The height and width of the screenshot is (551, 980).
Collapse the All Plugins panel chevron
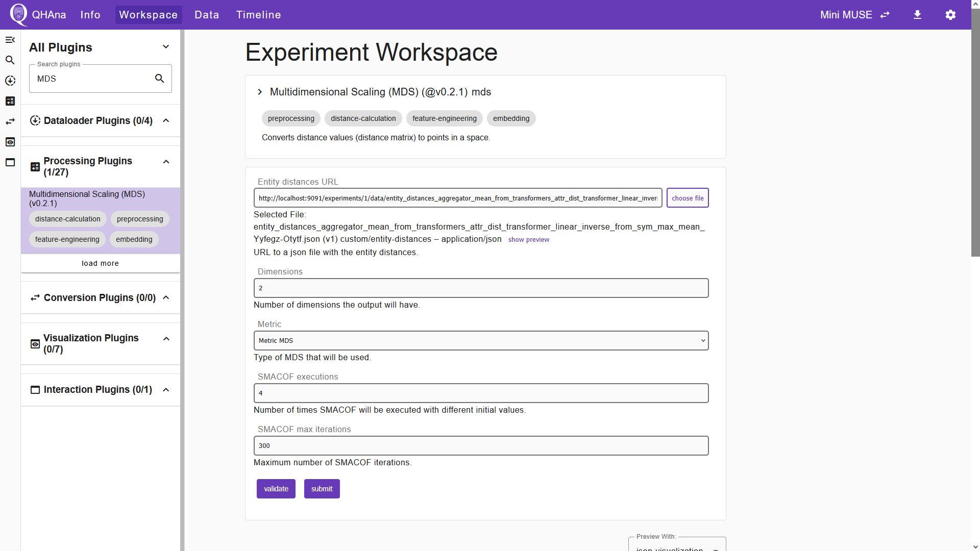[x=166, y=47]
